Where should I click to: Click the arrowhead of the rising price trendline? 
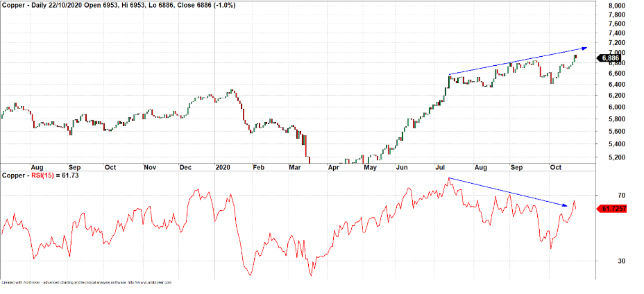pyautogui.click(x=586, y=48)
